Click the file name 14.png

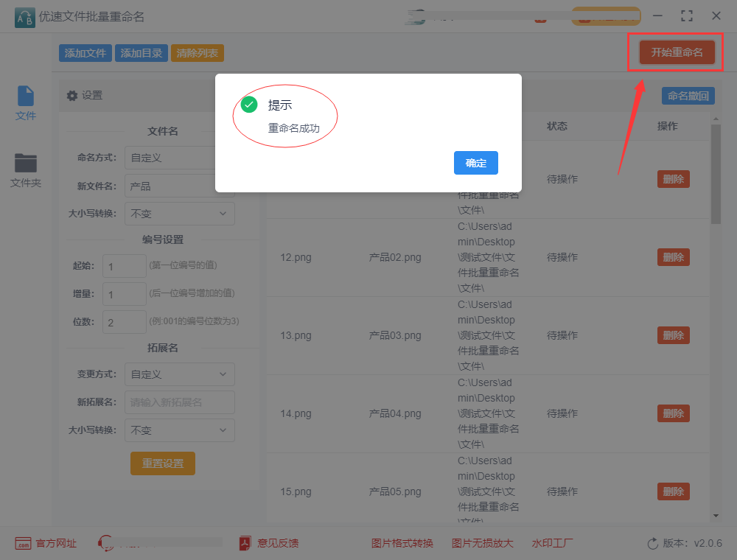point(296,413)
